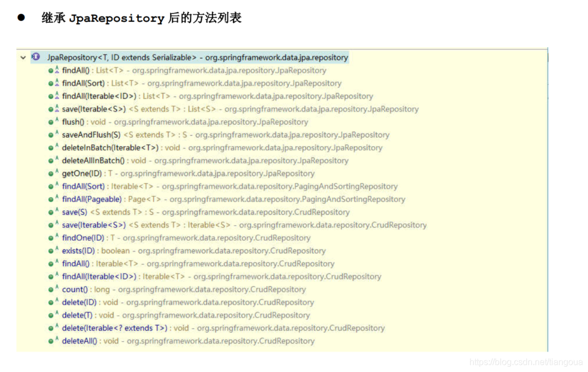Select findAll(Pageable) : Page<T> entry
The image size is (588, 372).
tap(234, 199)
